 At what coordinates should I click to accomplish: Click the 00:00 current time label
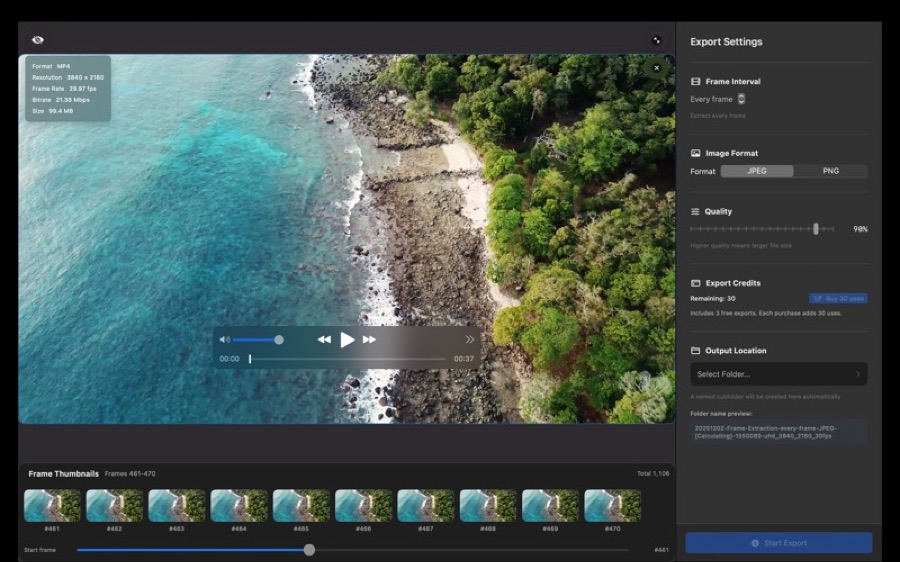click(230, 359)
